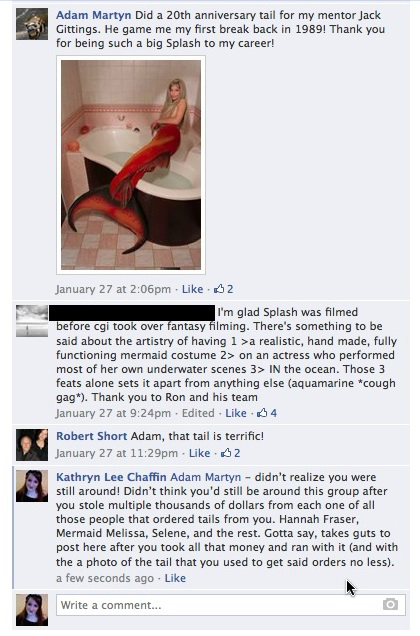Open the mermaid tail photo
The width and height of the screenshot is (420, 636).
tap(131, 165)
